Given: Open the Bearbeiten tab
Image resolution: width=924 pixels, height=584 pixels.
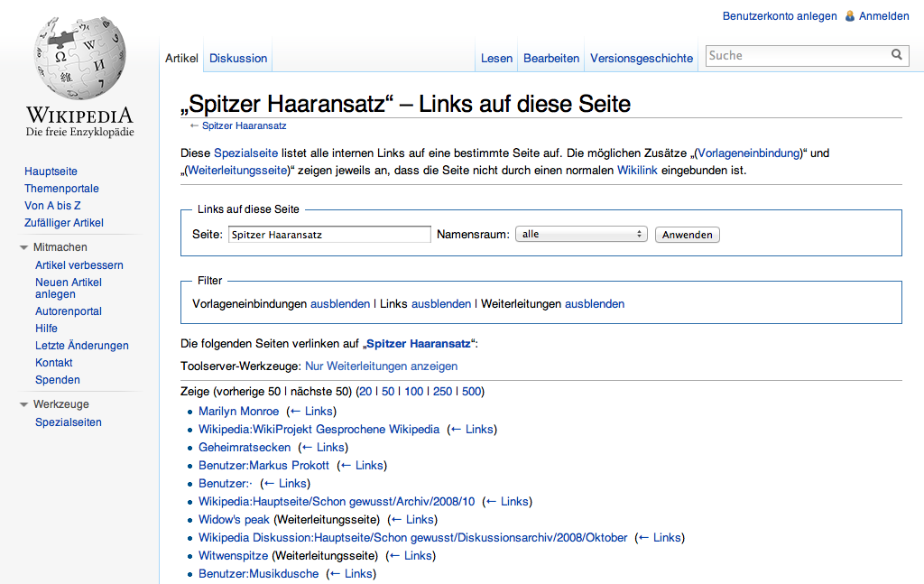Looking at the screenshot, I should point(551,59).
